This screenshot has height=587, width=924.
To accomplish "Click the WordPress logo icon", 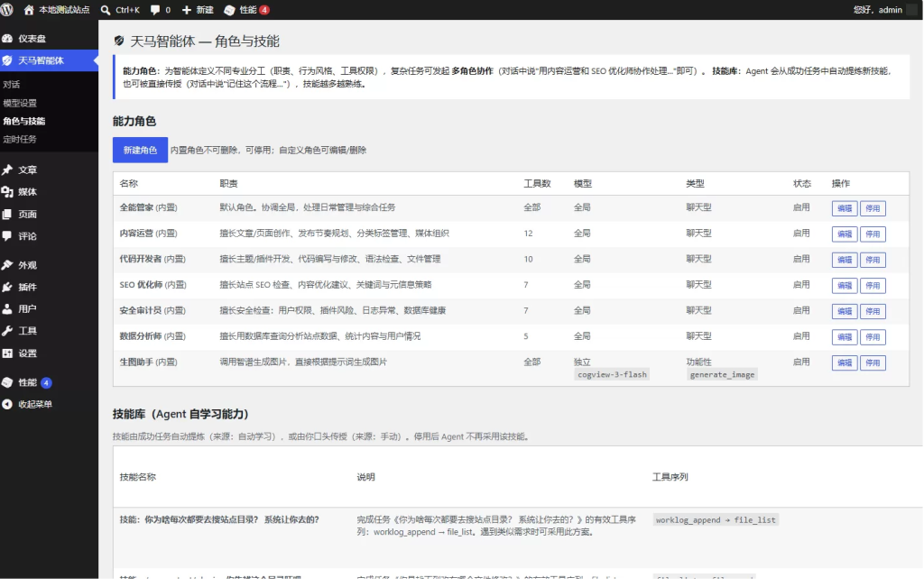I will [x=7, y=9].
